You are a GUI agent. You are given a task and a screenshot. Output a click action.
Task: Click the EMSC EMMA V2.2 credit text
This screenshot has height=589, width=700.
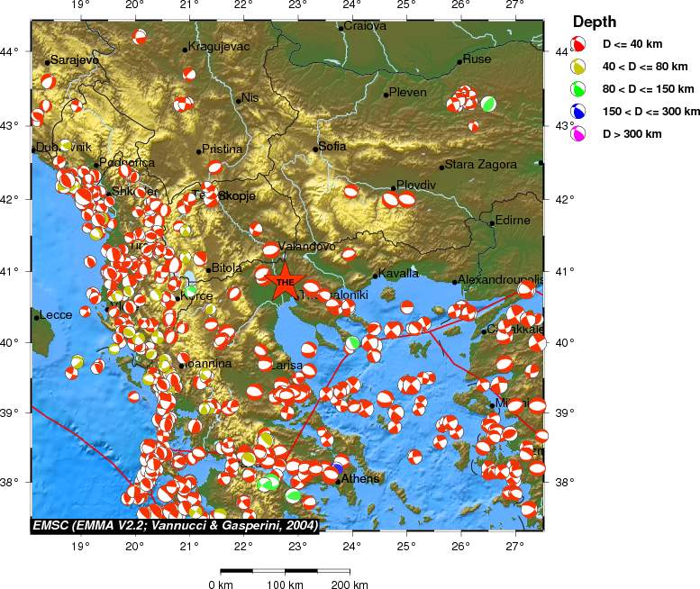pyautogui.click(x=167, y=523)
